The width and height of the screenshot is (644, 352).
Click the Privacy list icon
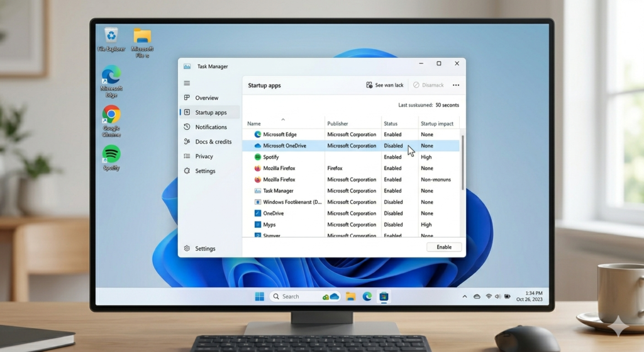187,156
